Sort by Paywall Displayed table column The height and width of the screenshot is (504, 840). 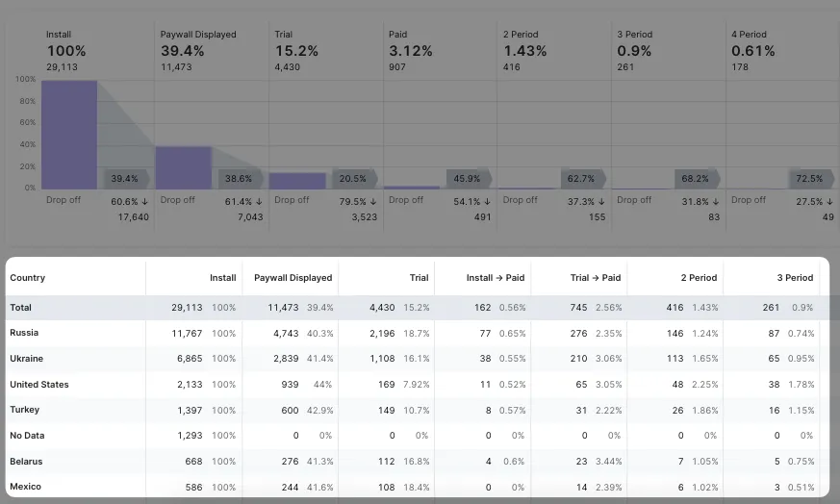tap(293, 278)
